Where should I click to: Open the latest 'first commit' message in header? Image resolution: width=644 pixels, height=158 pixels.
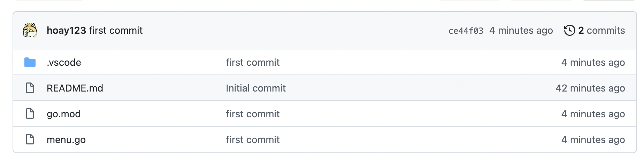(116, 31)
